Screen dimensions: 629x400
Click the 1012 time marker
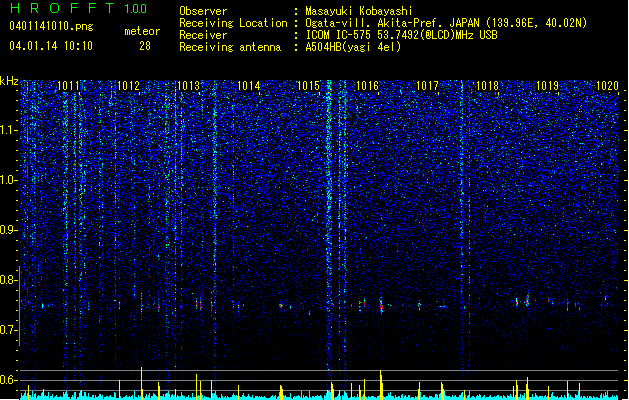click(x=128, y=85)
